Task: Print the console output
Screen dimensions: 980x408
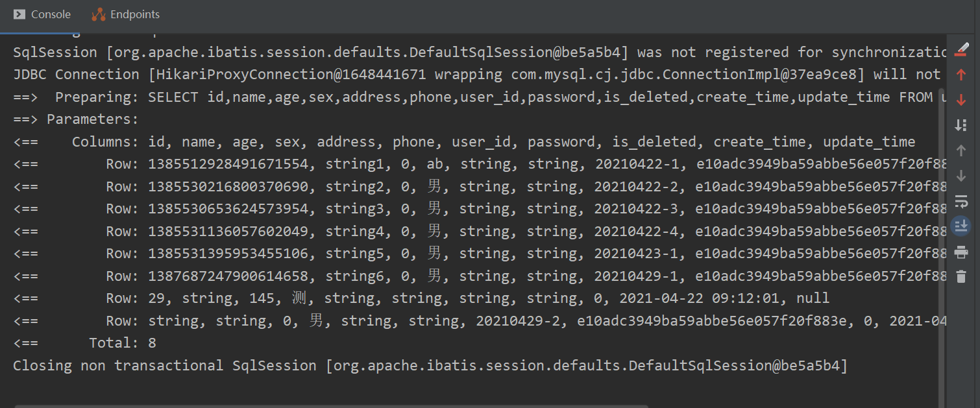Action: [961, 252]
